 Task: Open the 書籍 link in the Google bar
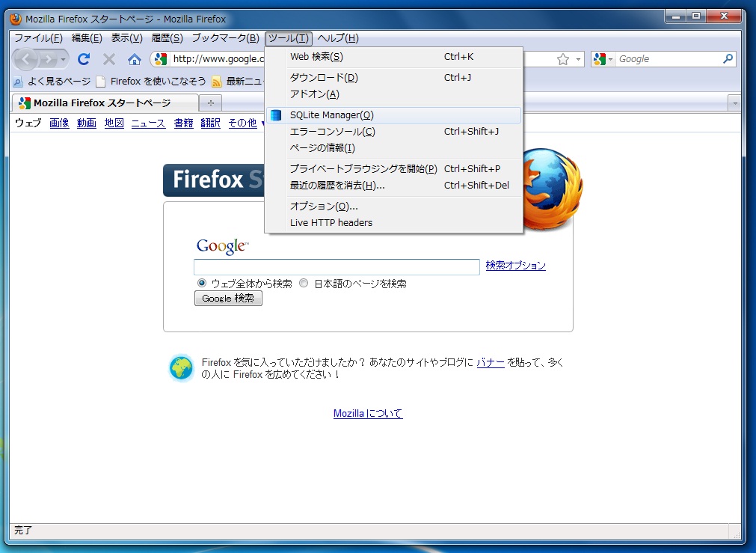pos(183,123)
